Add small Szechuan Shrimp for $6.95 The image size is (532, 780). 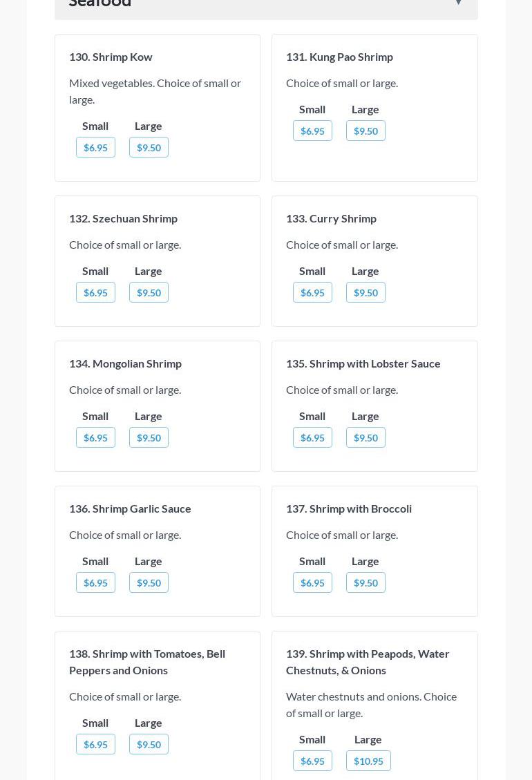tap(95, 292)
